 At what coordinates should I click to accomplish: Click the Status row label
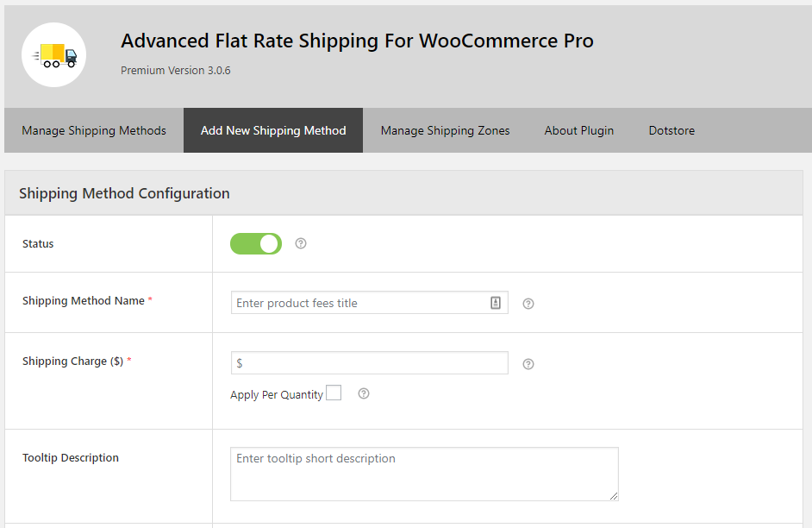[x=38, y=243]
